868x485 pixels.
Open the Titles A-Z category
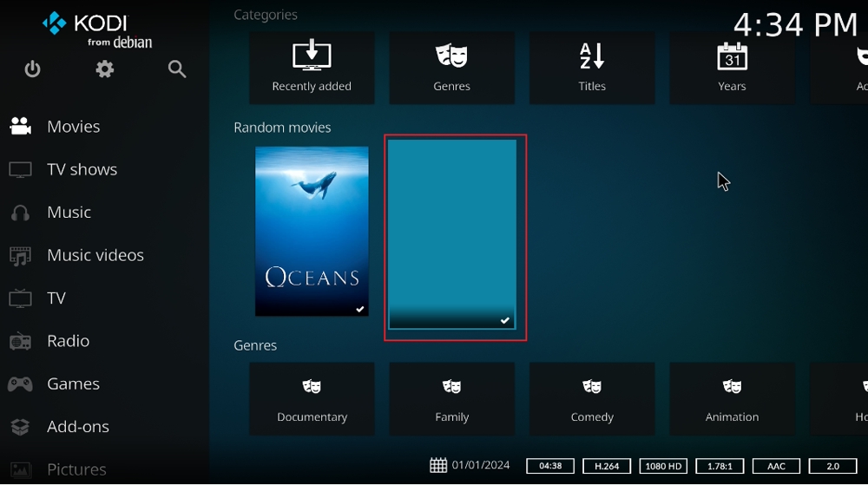tap(592, 68)
